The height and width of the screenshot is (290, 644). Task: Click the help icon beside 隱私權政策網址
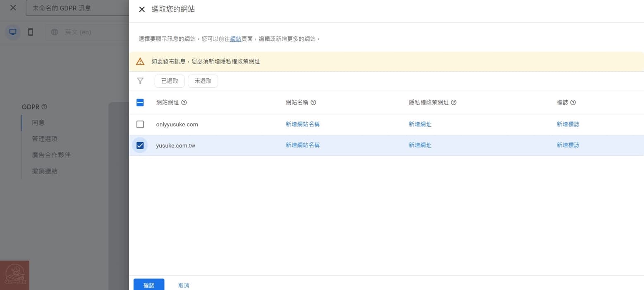(x=454, y=102)
